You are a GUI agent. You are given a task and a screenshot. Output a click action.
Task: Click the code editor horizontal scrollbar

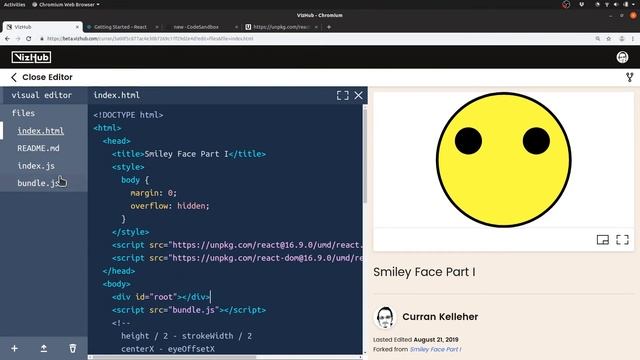[x=173, y=357]
